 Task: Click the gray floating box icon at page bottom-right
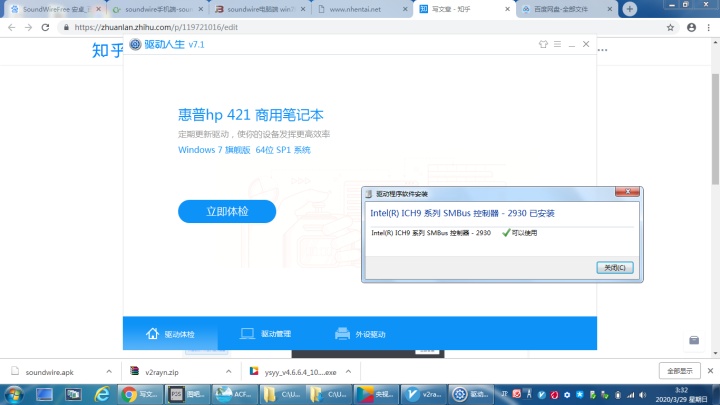(694, 340)
